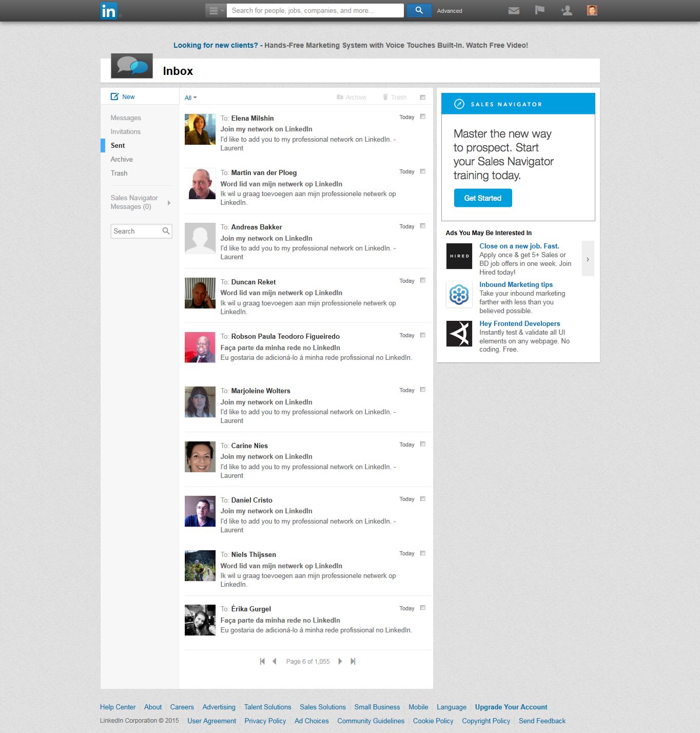Check the Andreas Bakker message checkbox

coord(423,226)
